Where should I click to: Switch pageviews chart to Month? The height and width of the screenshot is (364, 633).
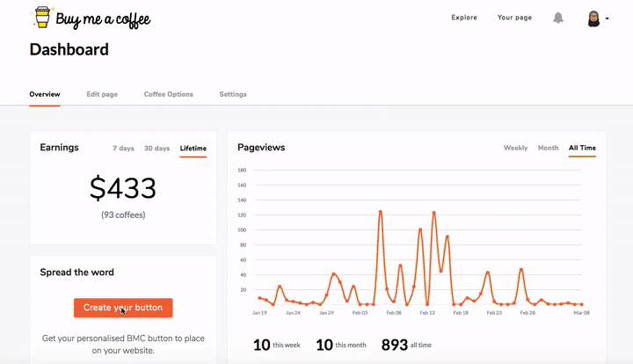tap(548, 148)
